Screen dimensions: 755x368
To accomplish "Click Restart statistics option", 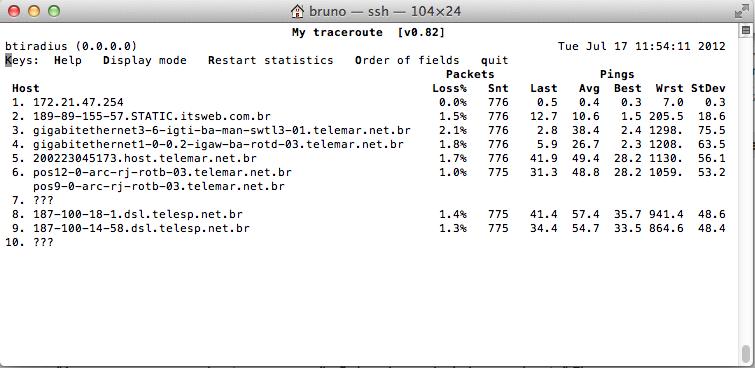I will tap(271, 61).
